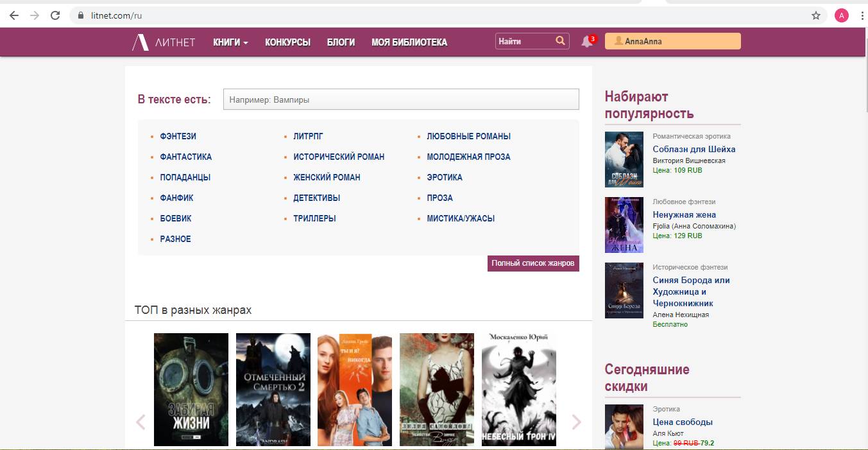
Task: Open Chrome profile avatar icon
Action: (842, 15)
